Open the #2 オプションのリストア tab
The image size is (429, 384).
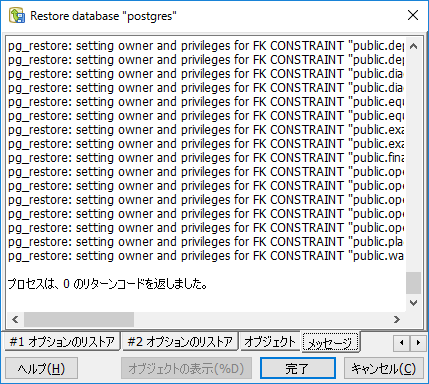[180, 341]
